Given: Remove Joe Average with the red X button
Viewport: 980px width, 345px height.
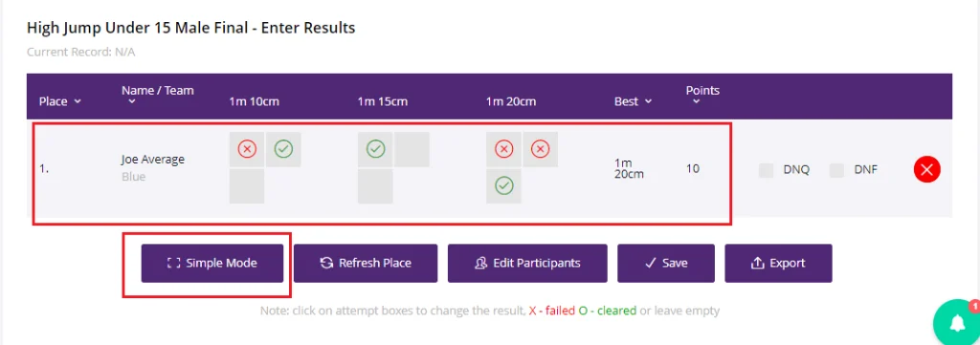Looking at the screenshot, I should pyautogui.click(x=926, y=169).
